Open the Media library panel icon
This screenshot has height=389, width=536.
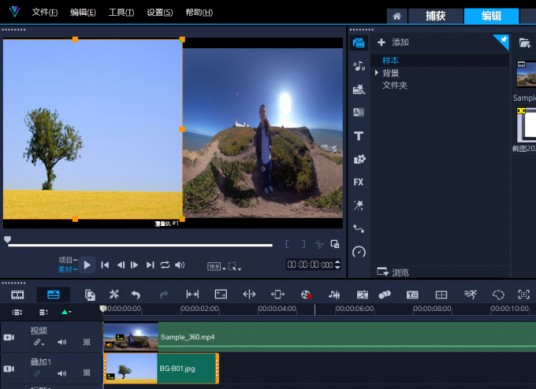click(x=359, y=43)
